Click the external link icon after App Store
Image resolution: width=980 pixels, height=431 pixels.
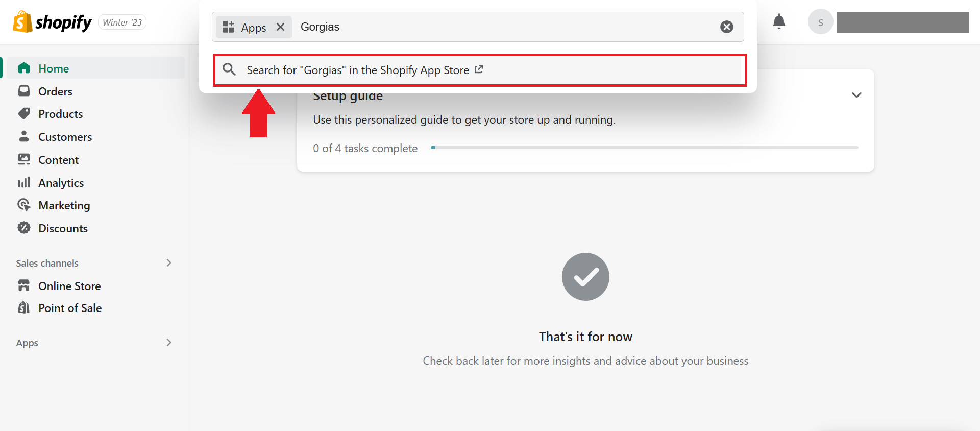point(479,69)
